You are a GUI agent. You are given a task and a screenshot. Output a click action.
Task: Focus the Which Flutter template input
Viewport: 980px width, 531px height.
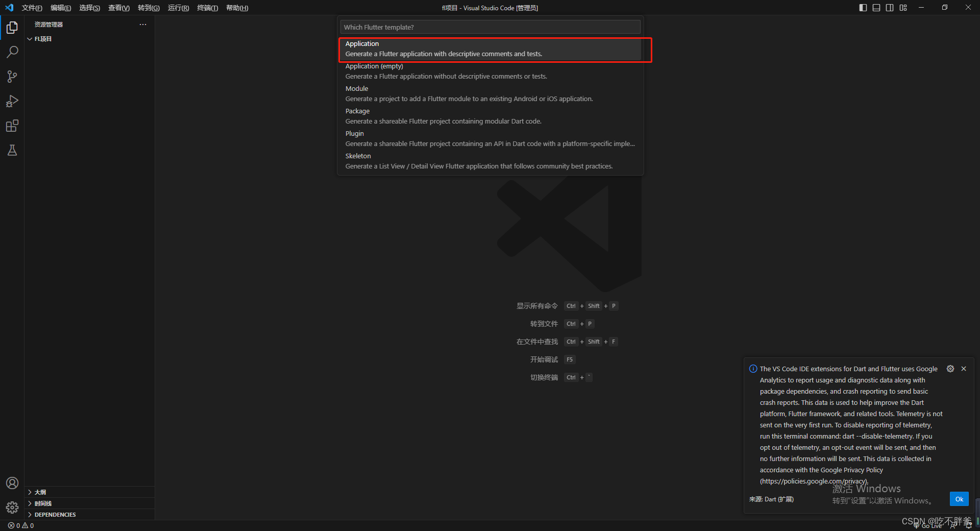click(490, 27)
